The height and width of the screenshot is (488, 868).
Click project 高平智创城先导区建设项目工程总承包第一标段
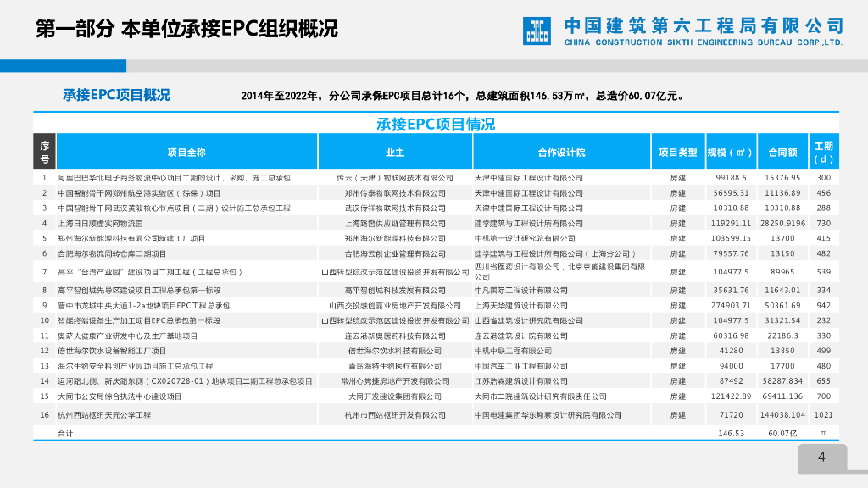click(x=139, y=290)
